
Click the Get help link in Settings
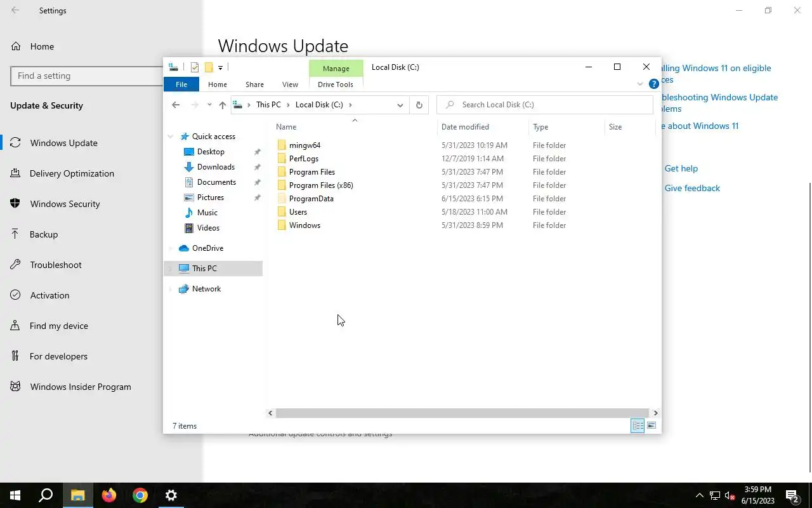click(x=681, y=168)
